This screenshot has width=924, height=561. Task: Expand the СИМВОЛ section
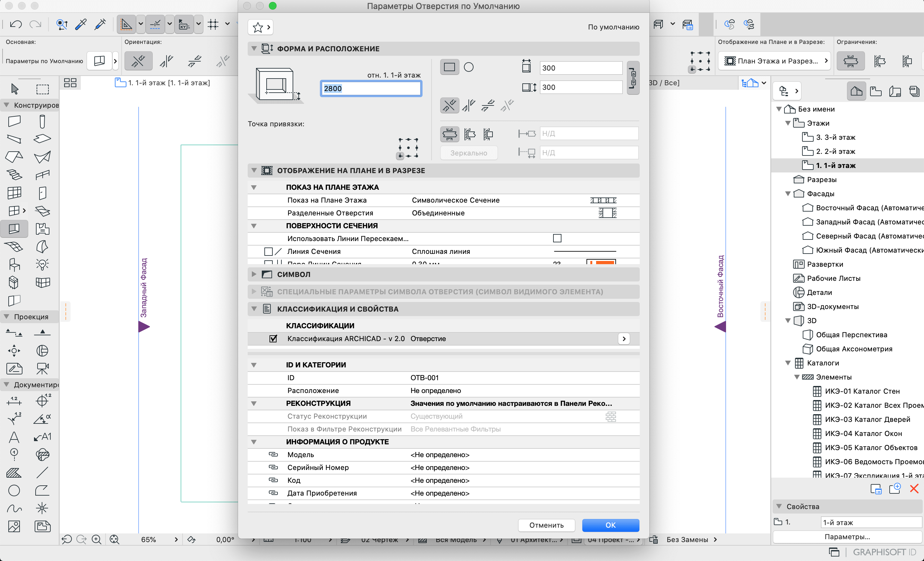click(x=254, y=274)
